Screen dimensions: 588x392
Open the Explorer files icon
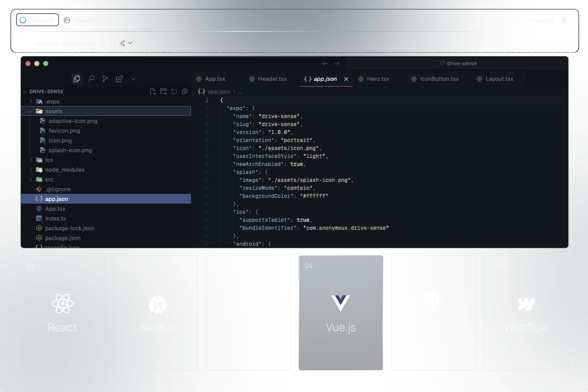[77, 79]
